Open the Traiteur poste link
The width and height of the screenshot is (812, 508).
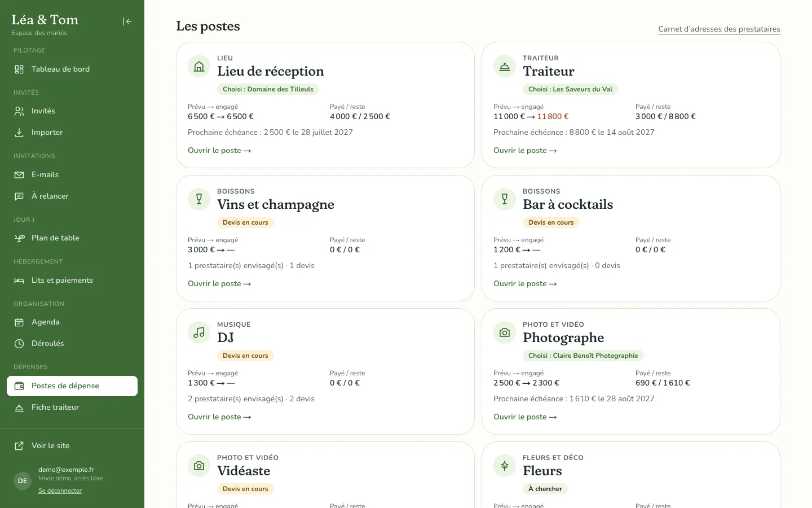(525, 151)
